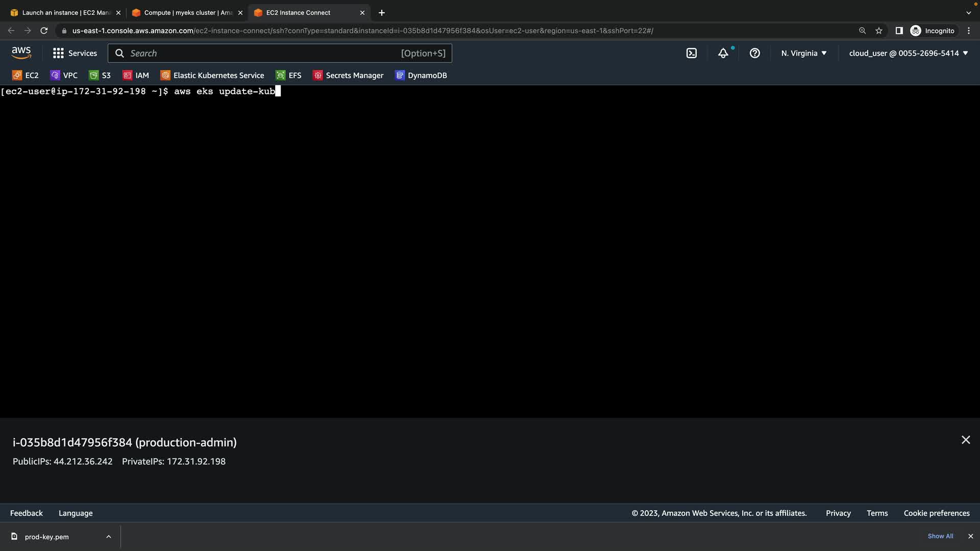
Task: Click the help question mark icon
Action: click(755, 53)
